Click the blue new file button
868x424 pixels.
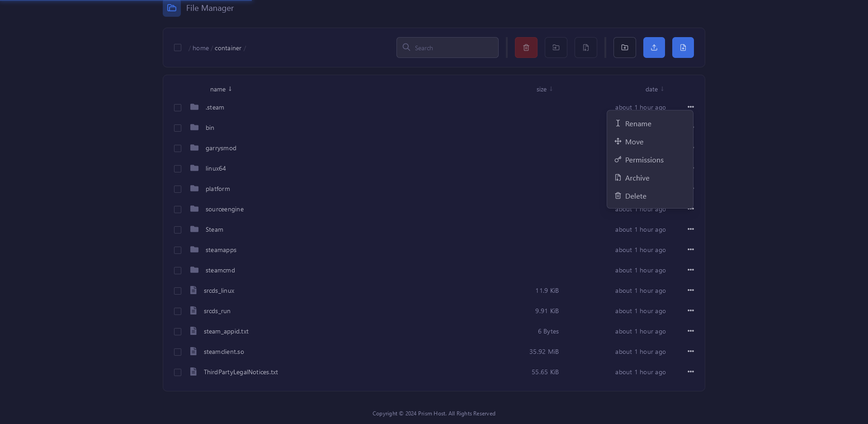683,48
